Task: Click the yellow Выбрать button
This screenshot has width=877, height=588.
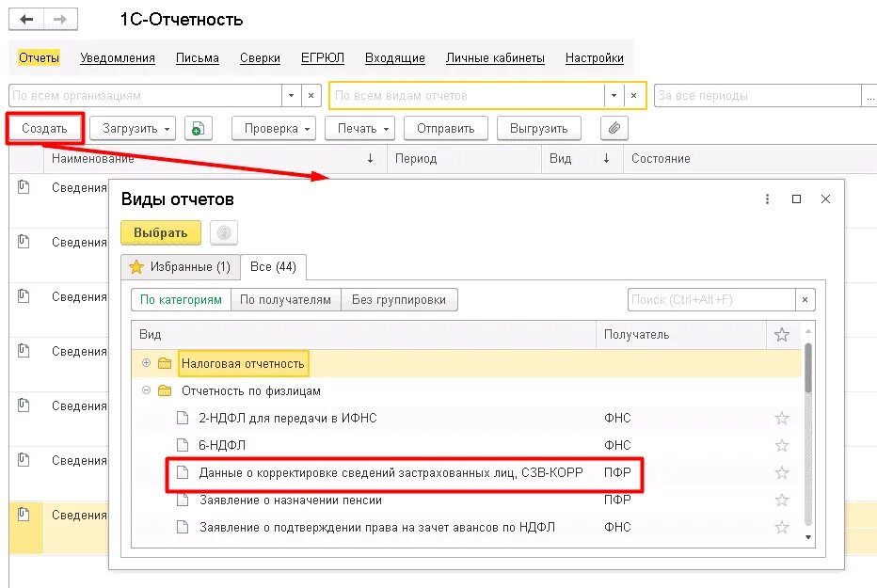Action: click(x=161, y=232)
